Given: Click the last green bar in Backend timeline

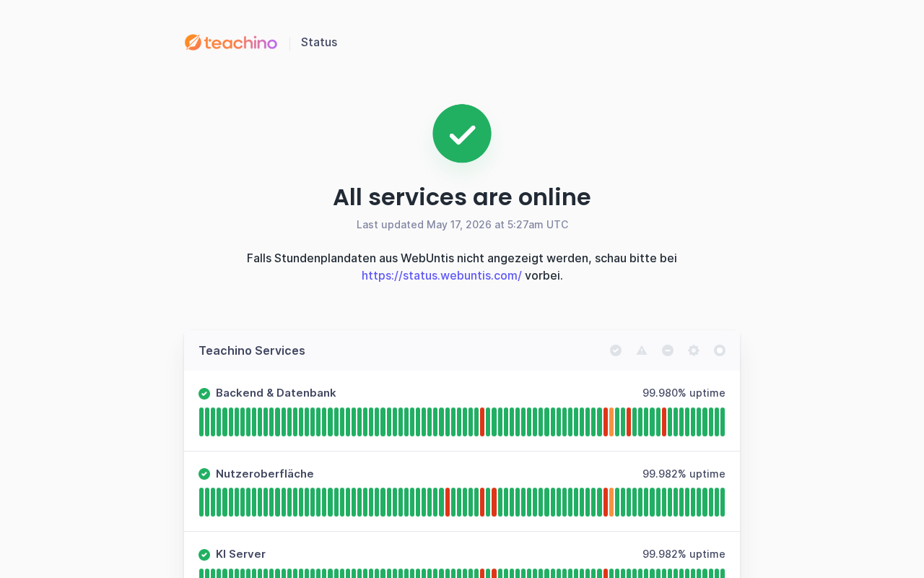Looking at the screenshot, I should (x=723, y=422).
